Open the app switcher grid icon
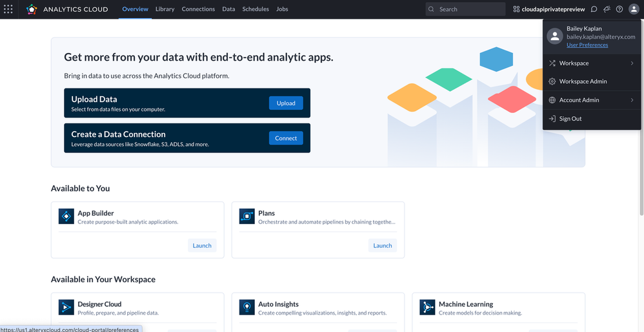This screenshot has width=644, height=332. click(x=8, y=9)
